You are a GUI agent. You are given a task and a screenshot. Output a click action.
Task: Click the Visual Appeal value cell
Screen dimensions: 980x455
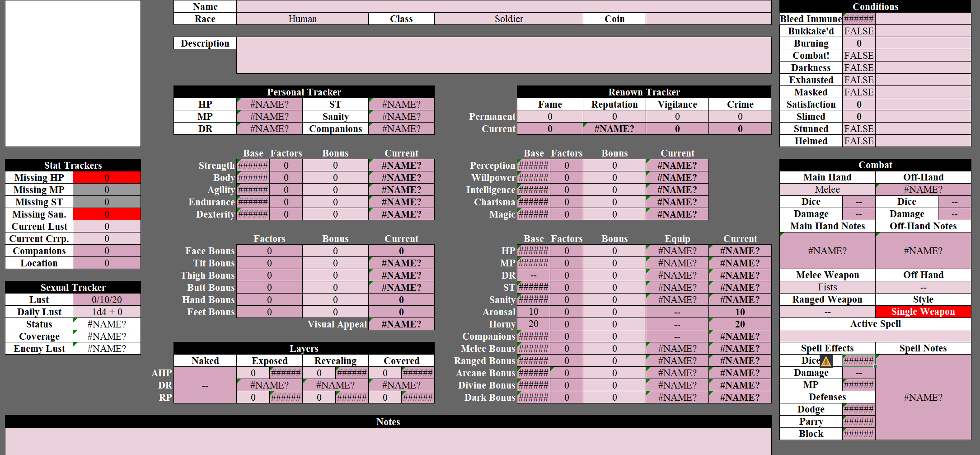tap(401, 324)
